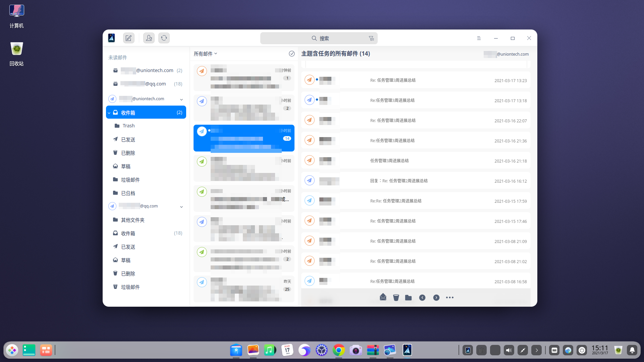The image size is (644, 362).
Task: Click the move-to-folder icon in bottom toolbar
Action: coord(408,298)
